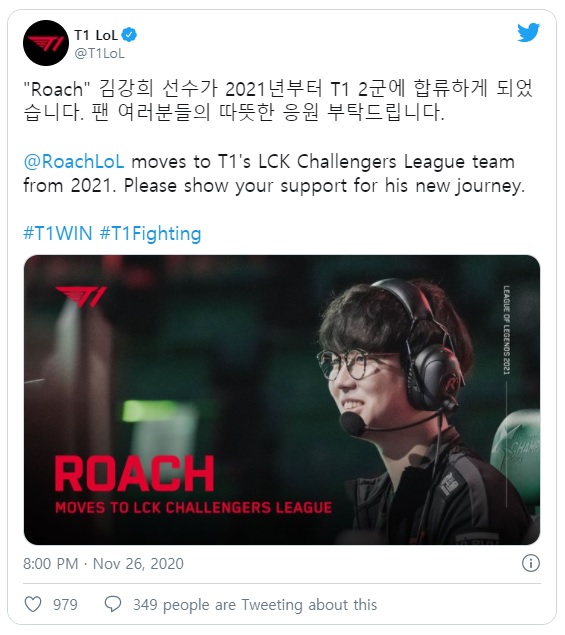The width and height of the screenshot is (565, 635).
Task: Click the 8:00 PM Nov 26, 2020 timestamp
Action: (103, 564)
